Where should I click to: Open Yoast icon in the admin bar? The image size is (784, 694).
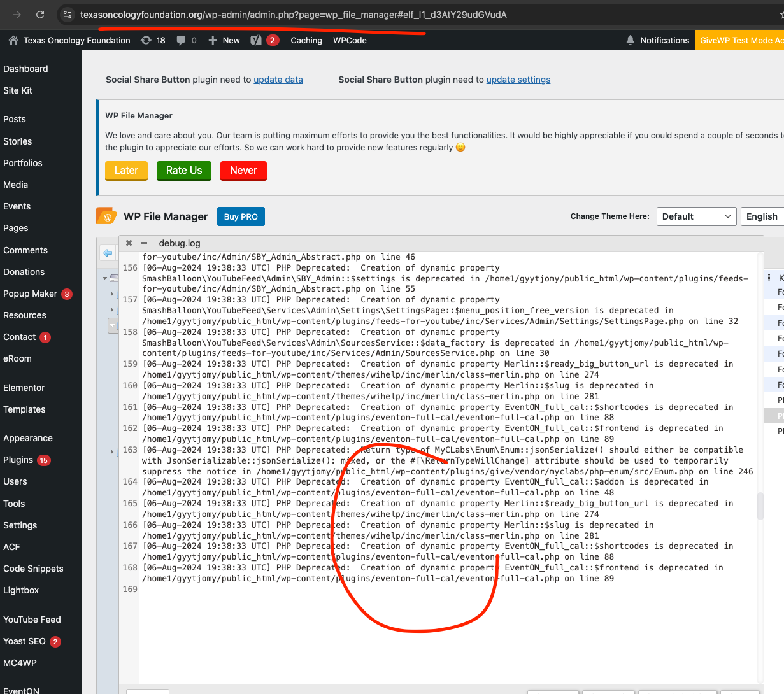tap(256, 40)
